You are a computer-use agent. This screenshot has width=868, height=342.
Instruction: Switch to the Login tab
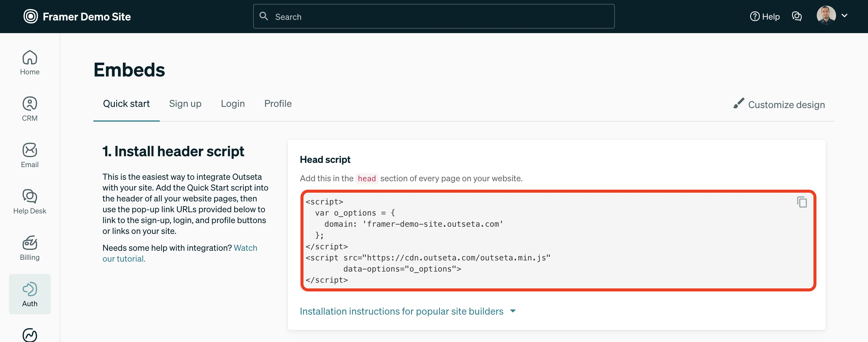click(x=232, y=104)
